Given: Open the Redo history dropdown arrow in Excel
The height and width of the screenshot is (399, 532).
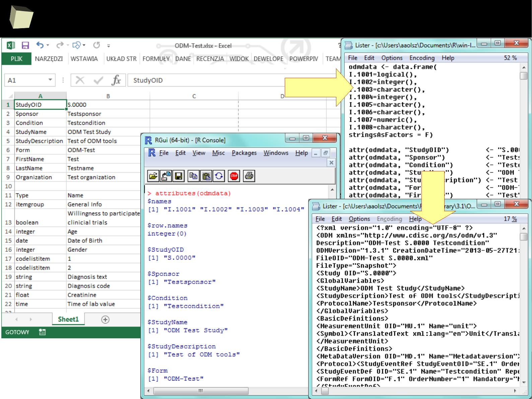Looking at the screenshot, I should pyautogui.click(x=68, y=45).
